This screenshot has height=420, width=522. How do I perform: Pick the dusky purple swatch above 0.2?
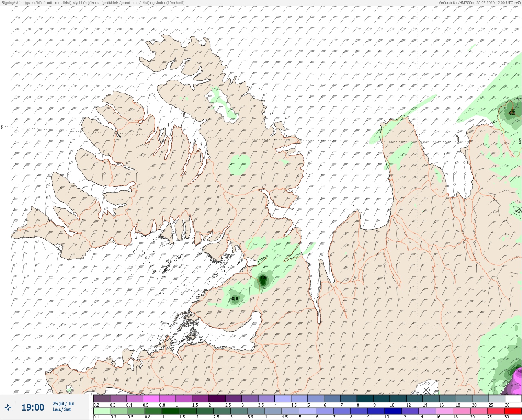[x=102, y=398]
